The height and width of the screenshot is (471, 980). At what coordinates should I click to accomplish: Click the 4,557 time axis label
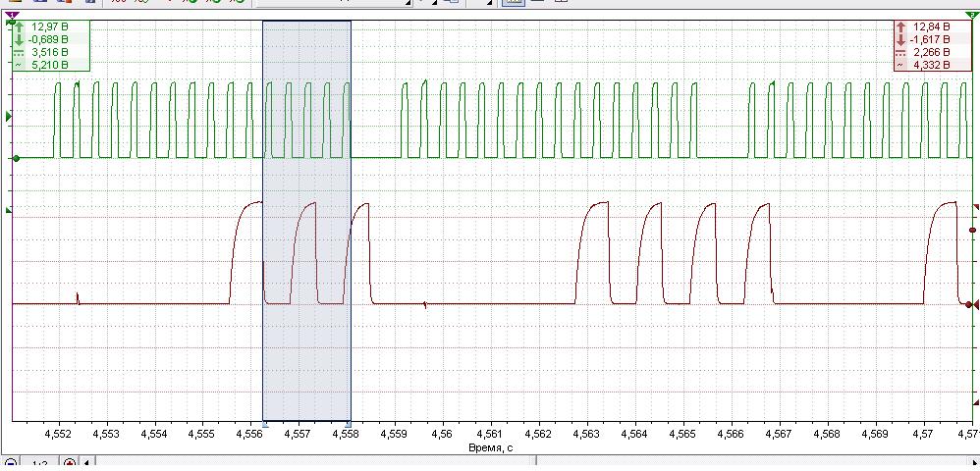coord(298,434)
